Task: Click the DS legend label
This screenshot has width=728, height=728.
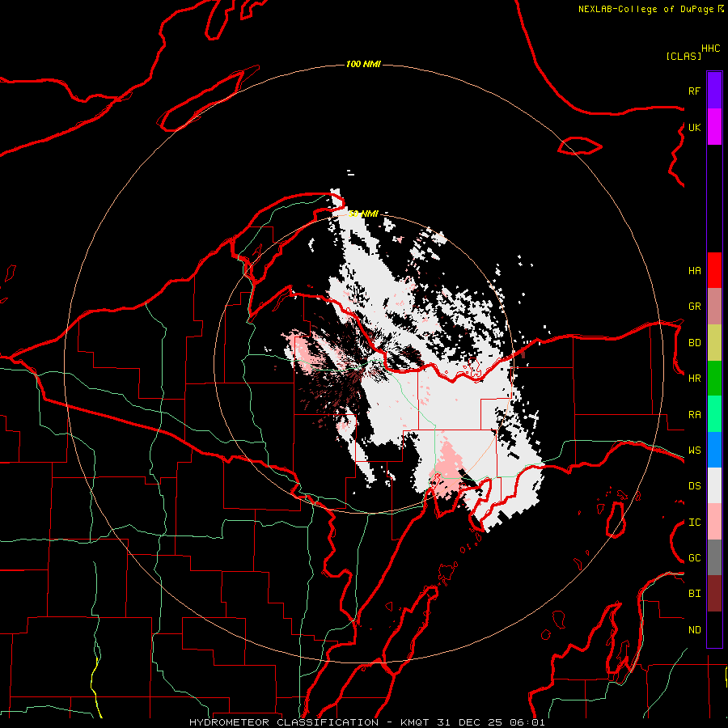Action: [694, 486]
